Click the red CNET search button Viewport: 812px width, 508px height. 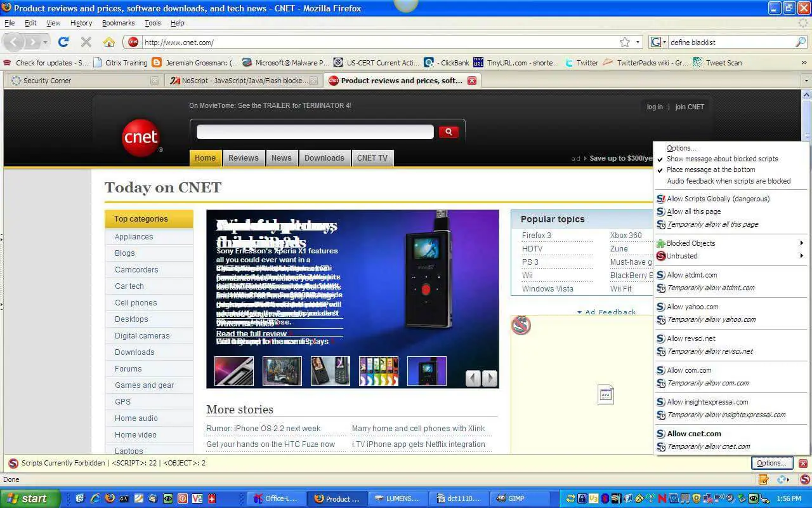point(449,131)
